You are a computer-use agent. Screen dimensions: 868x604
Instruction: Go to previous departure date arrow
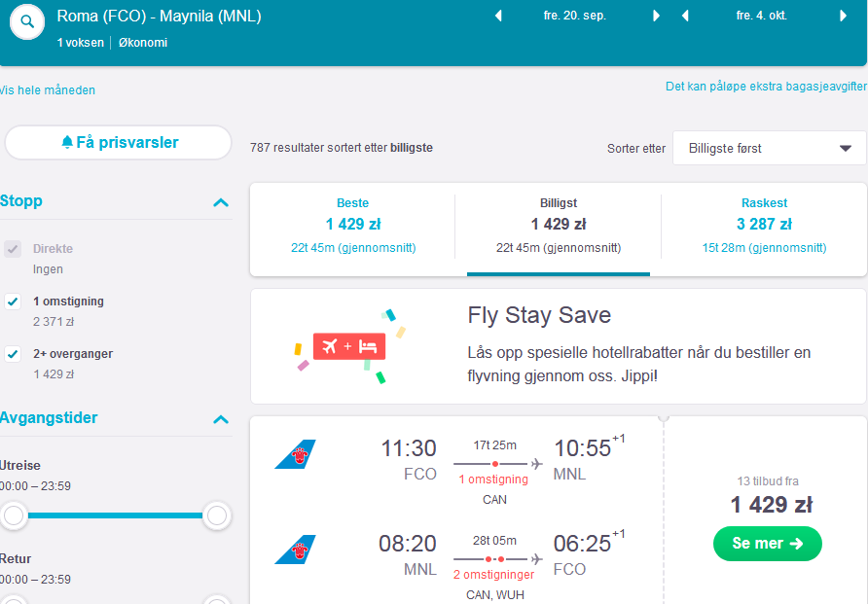click(x=498, y=16)
